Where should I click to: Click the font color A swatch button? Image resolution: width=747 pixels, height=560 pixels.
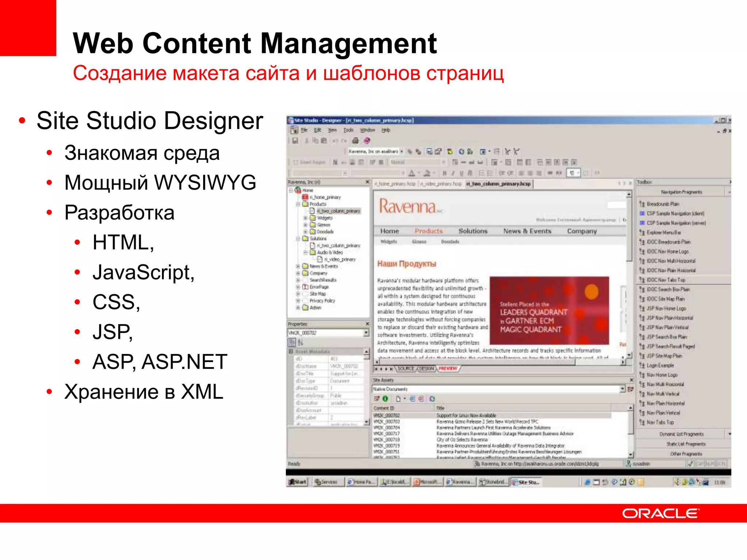[412, 173]
